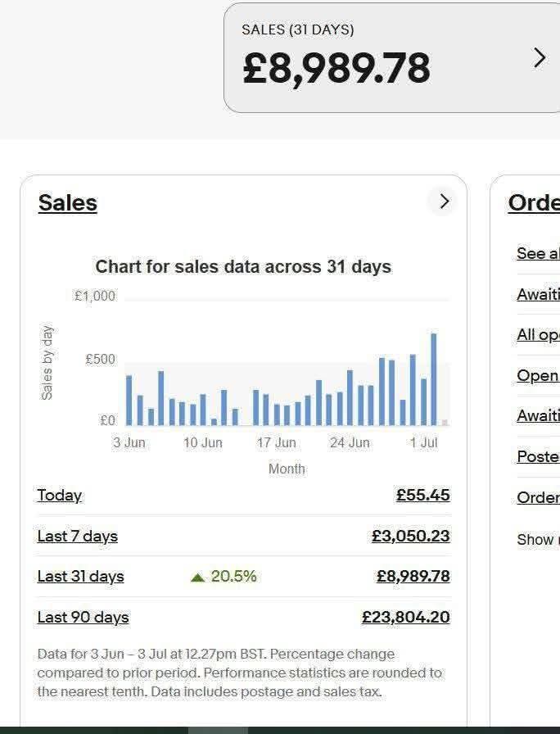Click the £55.45 today amount

coord(422,495)
